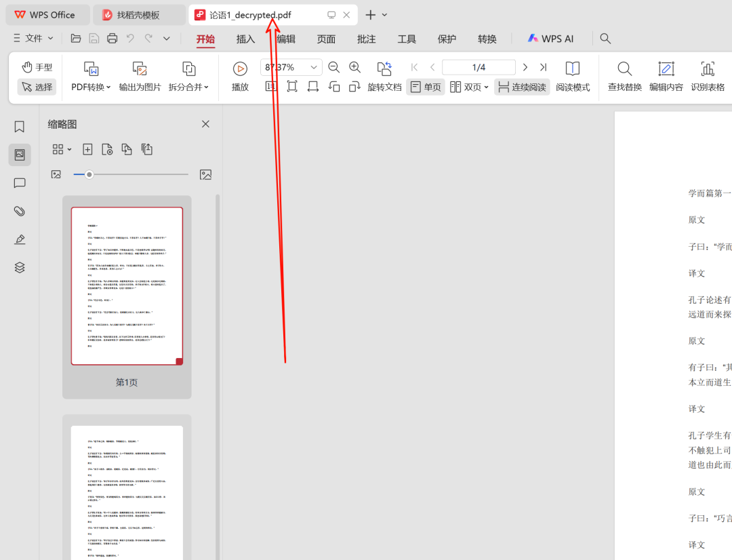Click the fit page icon
The image size is (732, 560).
[x=291, y=86]
